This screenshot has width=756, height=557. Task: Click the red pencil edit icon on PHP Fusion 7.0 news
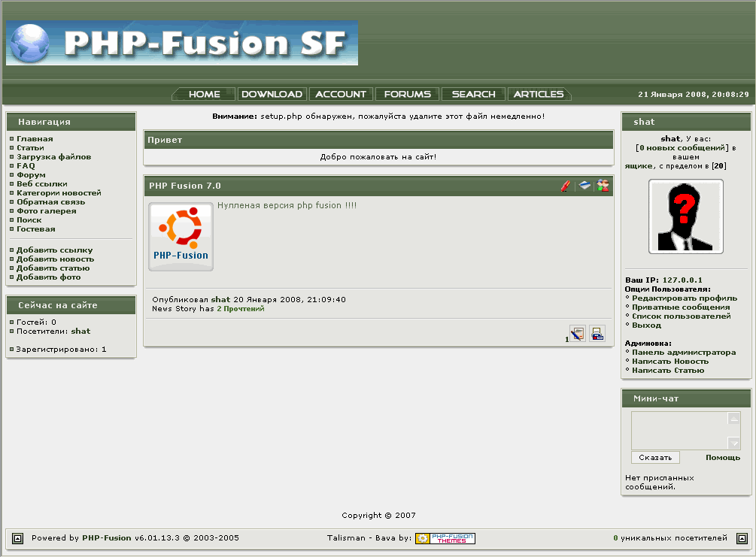(x=566, y=186)
